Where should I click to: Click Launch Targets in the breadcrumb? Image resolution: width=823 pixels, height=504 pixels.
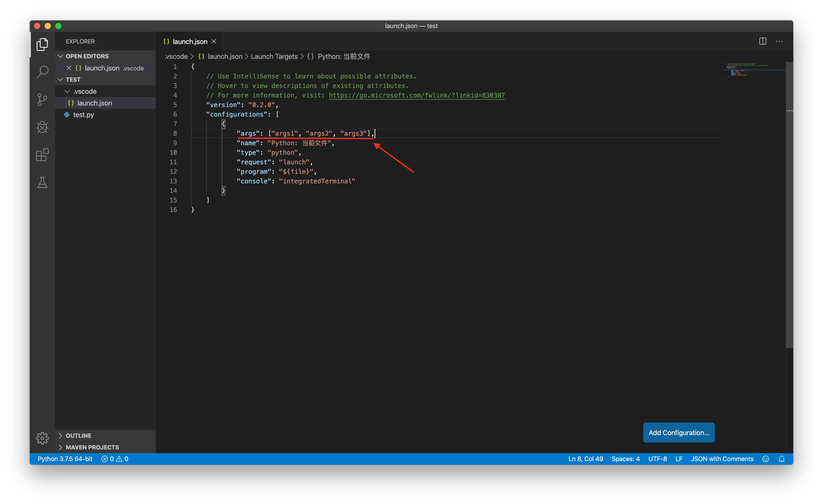click(x=274, y=56)
